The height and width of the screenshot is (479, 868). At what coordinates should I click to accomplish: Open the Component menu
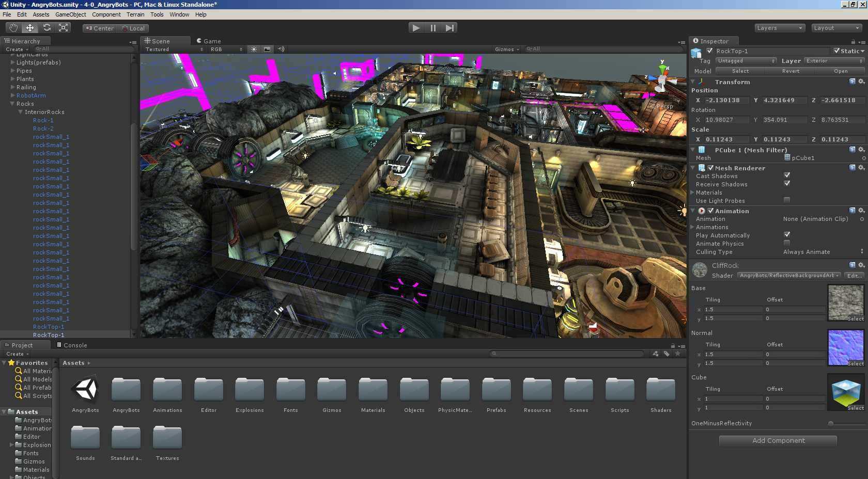point(106,14)
